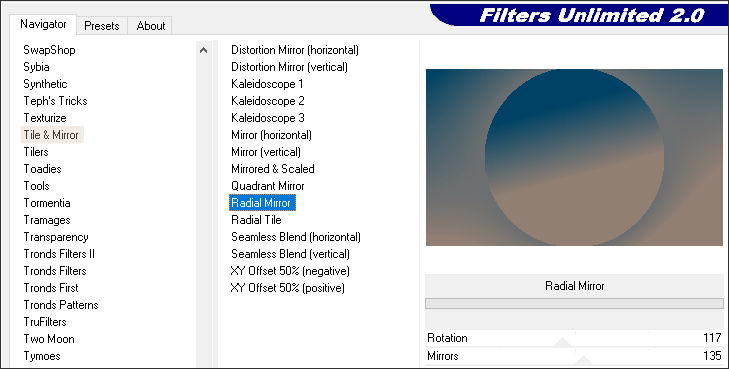The height and width of the screenshot is (369, 729).
Task: Switch to the About tab
Action: tap(150, 26)
